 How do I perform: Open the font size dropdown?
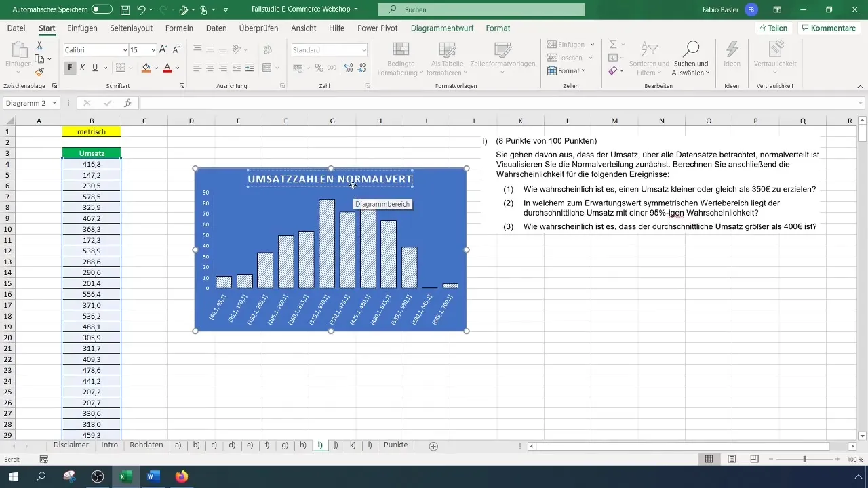(x=153, y=50)
